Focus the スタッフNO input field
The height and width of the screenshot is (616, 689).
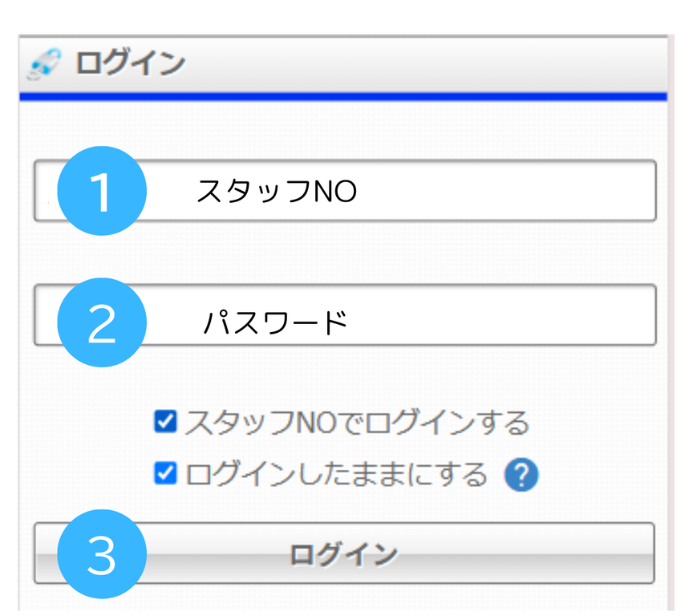click(345, 191)
